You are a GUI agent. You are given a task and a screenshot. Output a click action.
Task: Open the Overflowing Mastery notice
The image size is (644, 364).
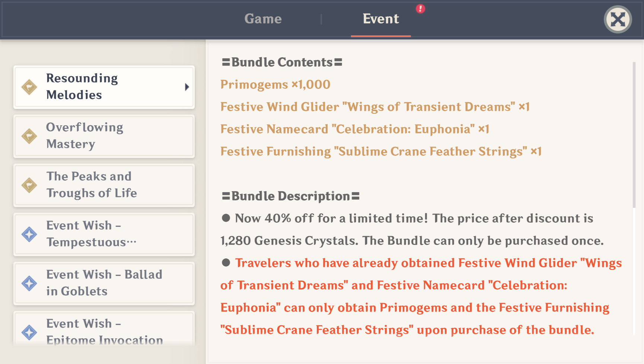click(x=104, y=136)
